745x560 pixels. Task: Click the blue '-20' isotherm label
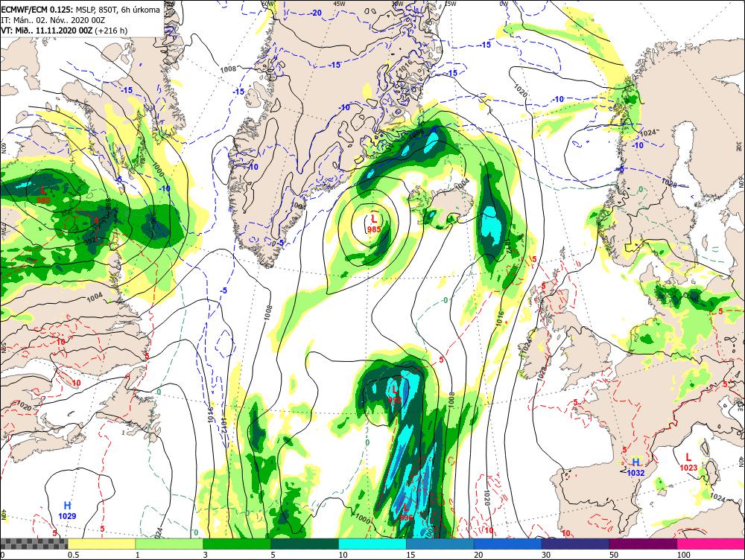(317, 13)
